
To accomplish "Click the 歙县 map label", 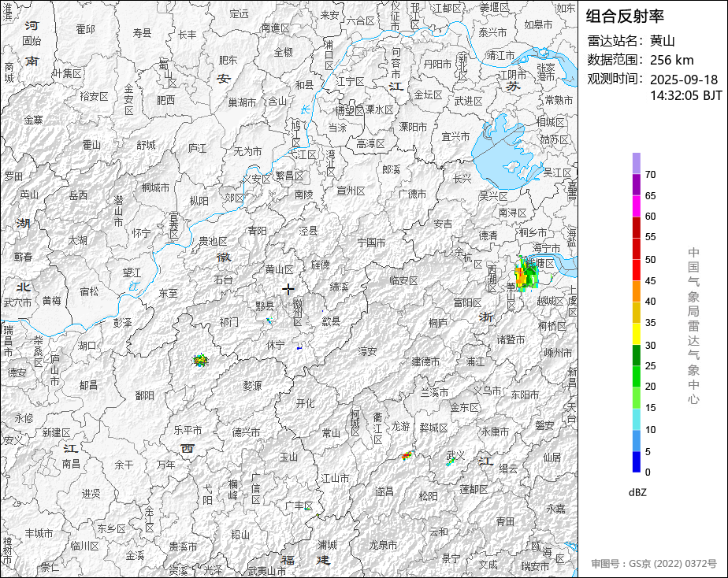I will pyautogui.click(x=331, y=320).
